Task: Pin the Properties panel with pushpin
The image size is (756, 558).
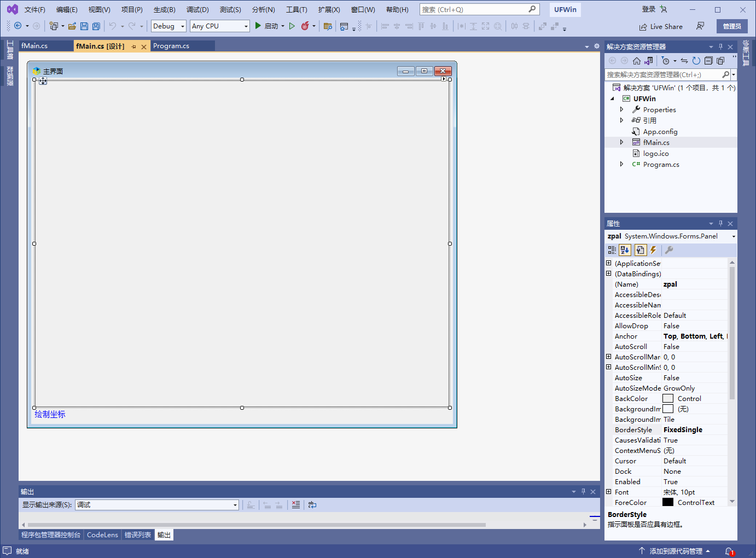Action: click(720, 224)
